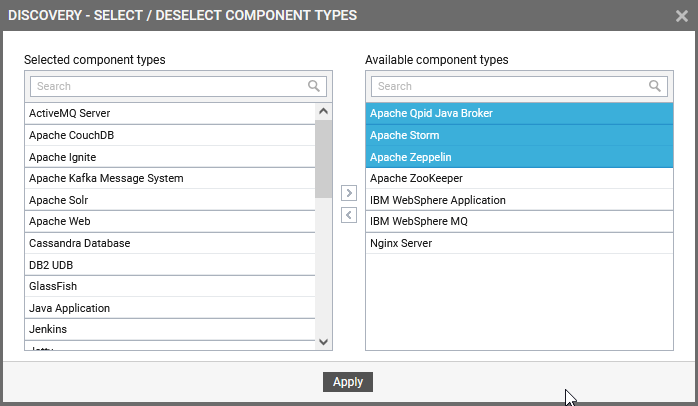Viewport: 698px width, 406px height.
Task: Select ActiveMQ Server in Selected list
Action: pos(170,114)
